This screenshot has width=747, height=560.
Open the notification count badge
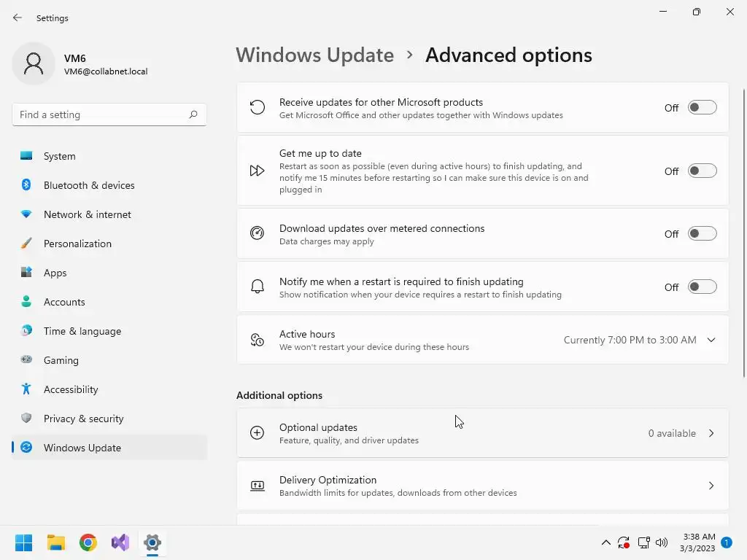tap(726, 542)
